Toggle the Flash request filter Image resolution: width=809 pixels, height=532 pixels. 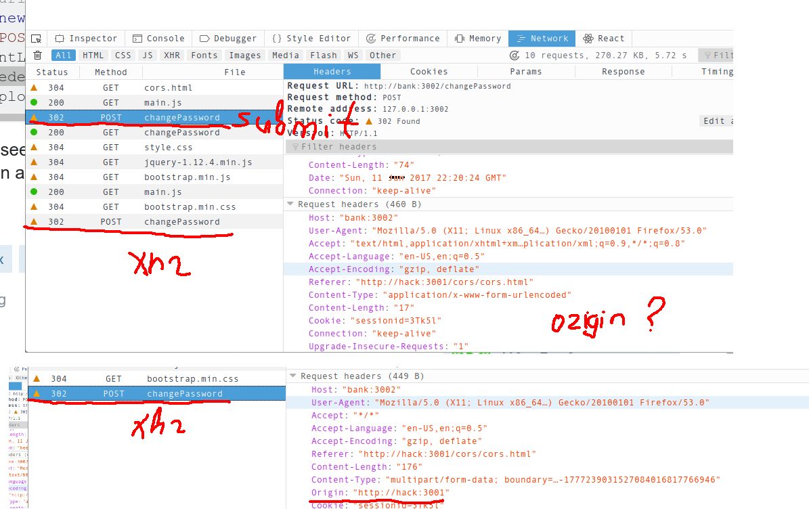pyautogui.click(x=324, y=56)
